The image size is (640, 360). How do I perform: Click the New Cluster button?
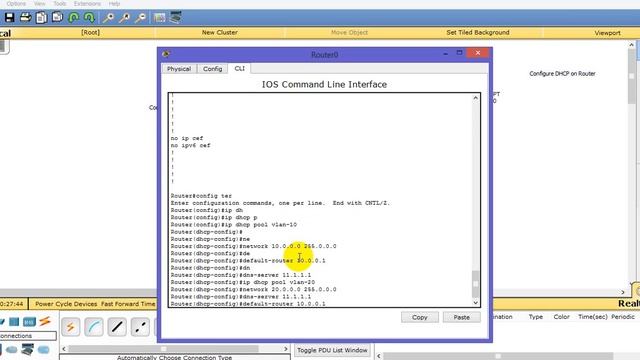[220, 32]
